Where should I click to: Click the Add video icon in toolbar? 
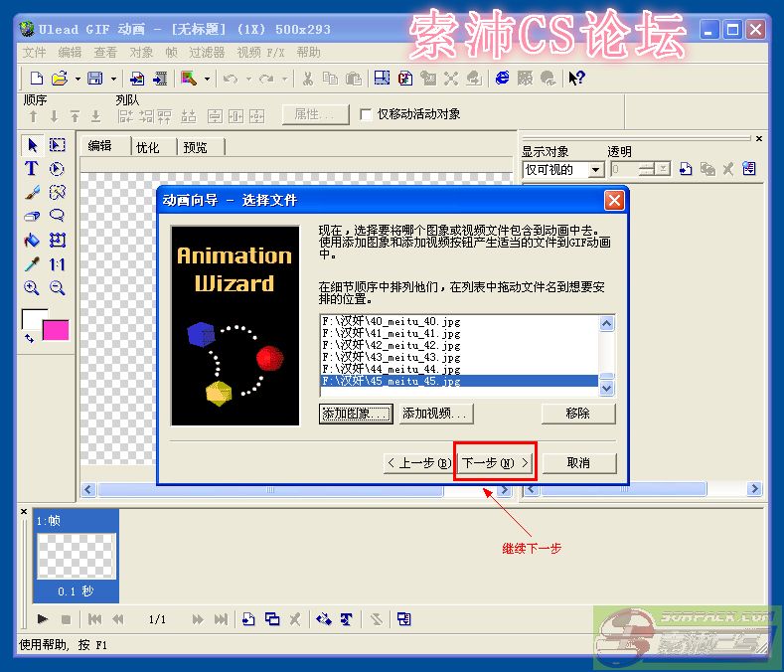pos(160,79)
